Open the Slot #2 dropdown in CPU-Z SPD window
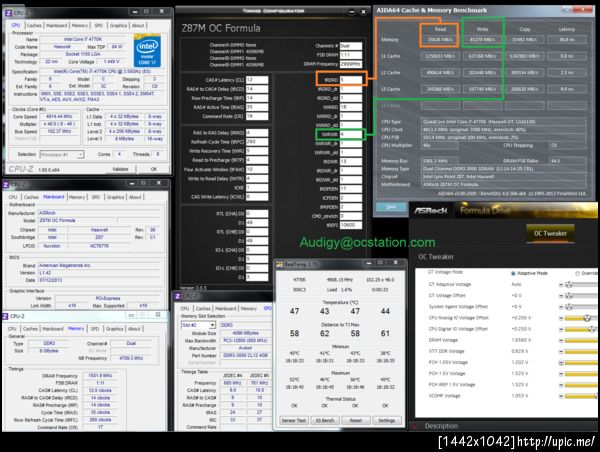The width and height of the screenshot is (600, 452). (x=198, y=325)
